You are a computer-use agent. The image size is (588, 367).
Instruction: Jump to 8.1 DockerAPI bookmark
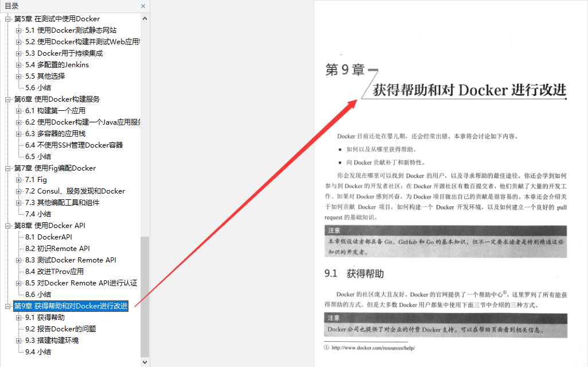(x=49, y=238)
